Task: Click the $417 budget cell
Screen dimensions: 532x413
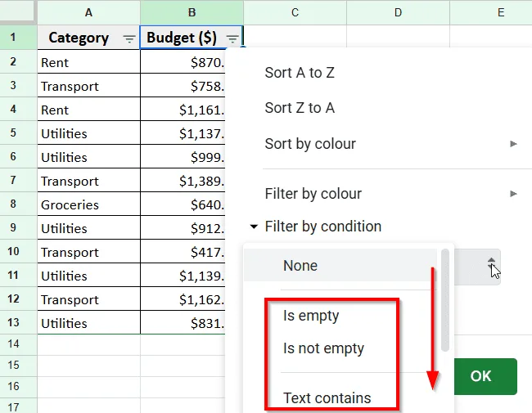Action: (x=183, y=252)
